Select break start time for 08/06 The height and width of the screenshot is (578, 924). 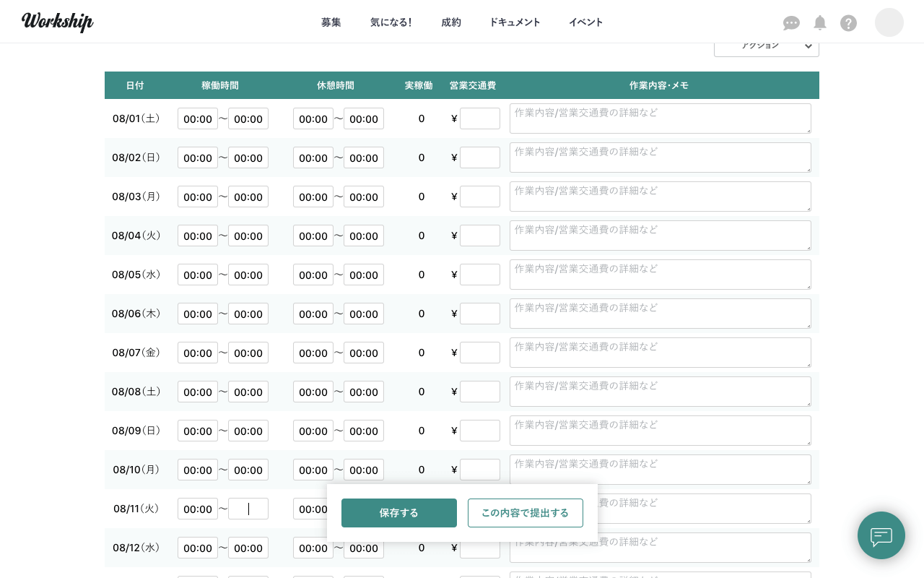313,314
